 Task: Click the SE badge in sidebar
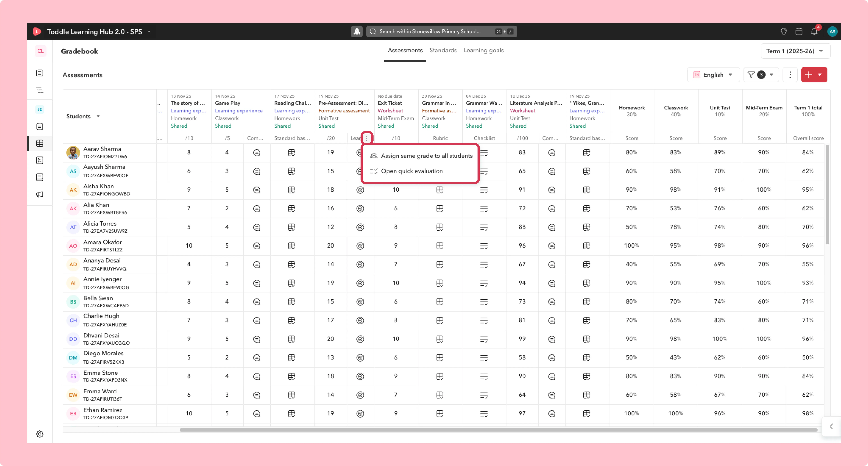tap(40, 109)
